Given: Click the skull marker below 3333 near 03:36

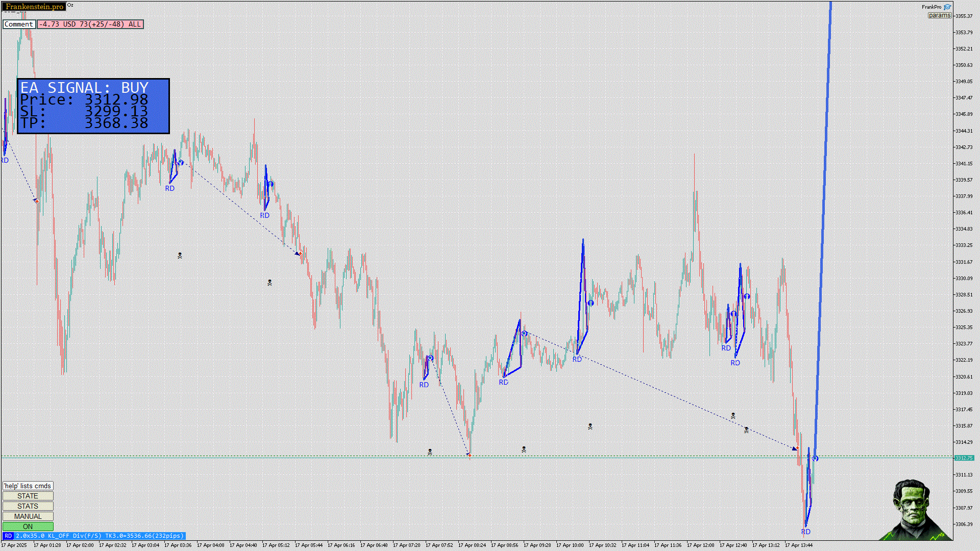Looking at the screenshot, I should pyautogui.click(x=180, y=256).
